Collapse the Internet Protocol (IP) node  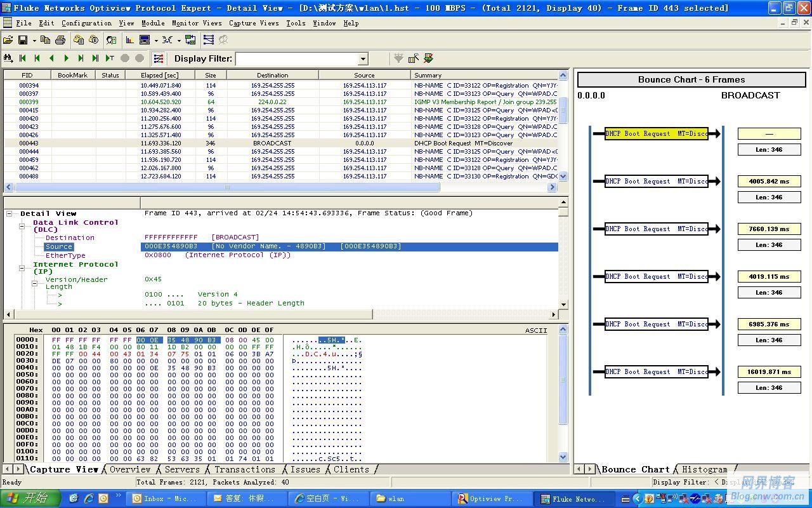pyautogui.click(x=22, y=268)
